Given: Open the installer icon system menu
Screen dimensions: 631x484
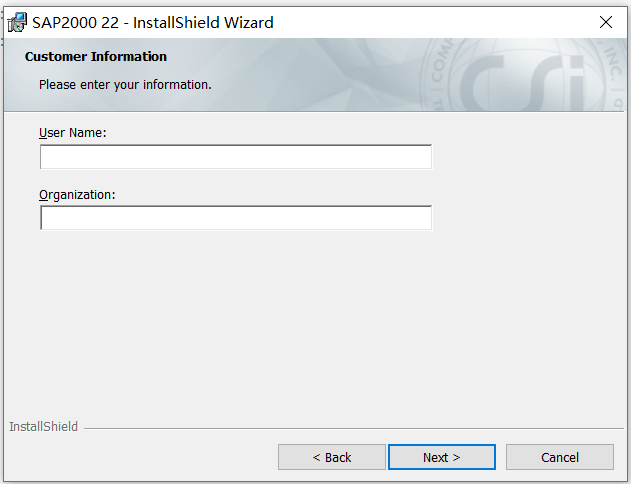Looking at the screenshot, I should pyautogui.click(x=17, y=22).
